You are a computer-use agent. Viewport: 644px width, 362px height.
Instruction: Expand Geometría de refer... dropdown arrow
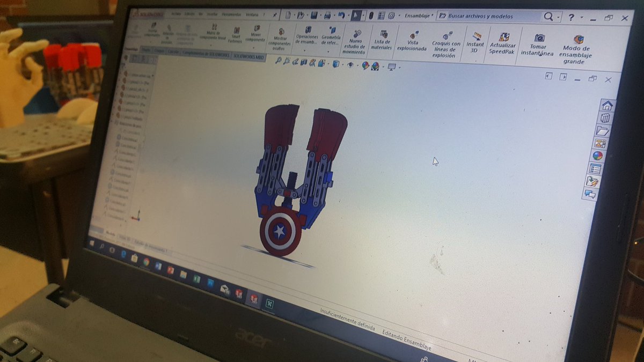pos(328,51)
